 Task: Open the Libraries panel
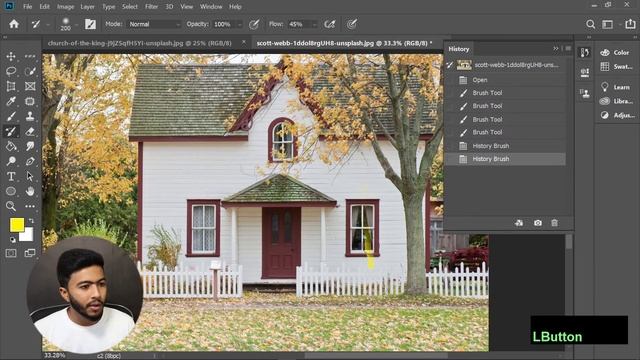[x=616, y=101]
